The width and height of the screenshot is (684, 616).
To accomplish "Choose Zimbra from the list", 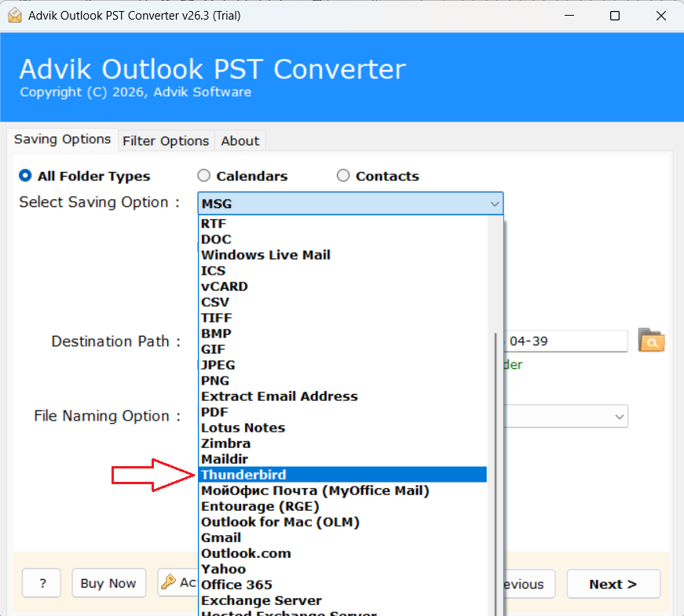I will click(x=343, y=443).
